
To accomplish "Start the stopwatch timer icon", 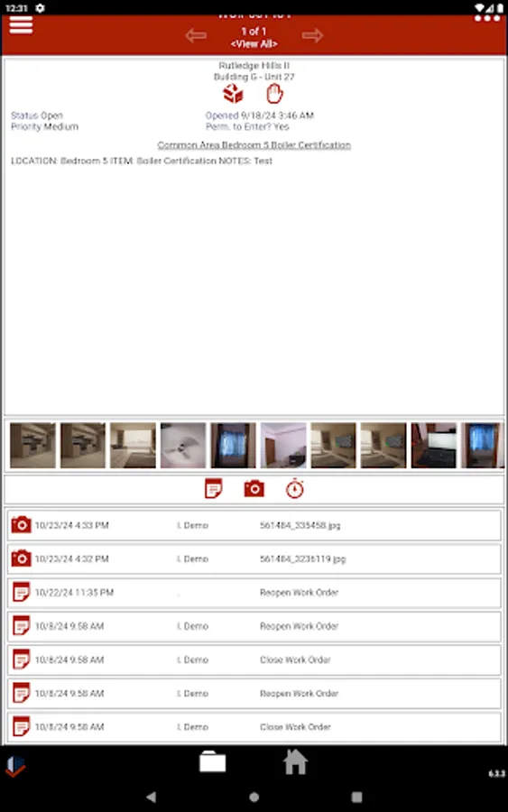I will tap(295, 489).
